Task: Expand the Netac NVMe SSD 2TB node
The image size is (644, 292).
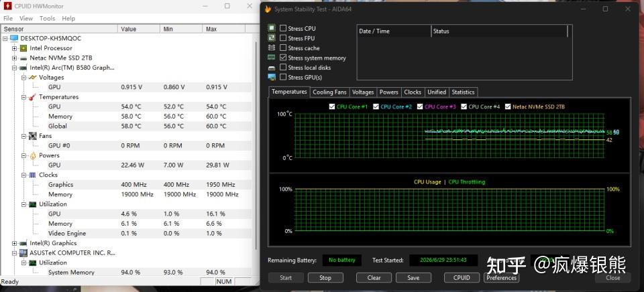Action: pyautogui.click(x=14, y=58)
